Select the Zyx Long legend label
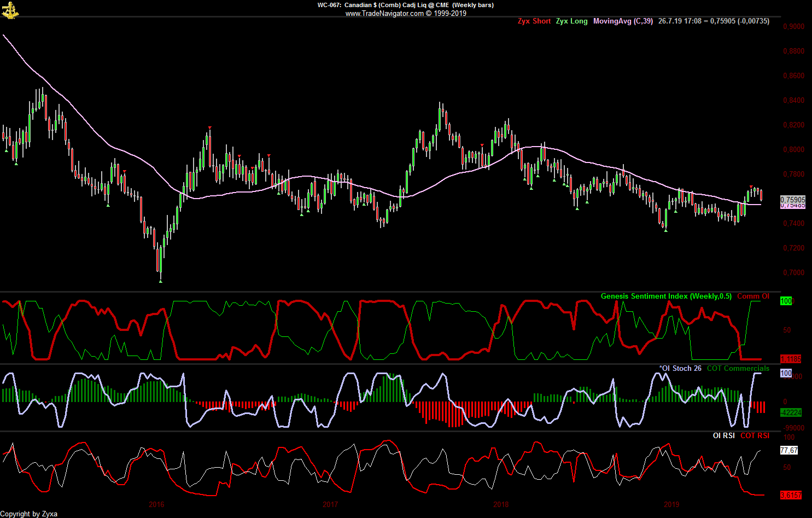 [571, 21]
